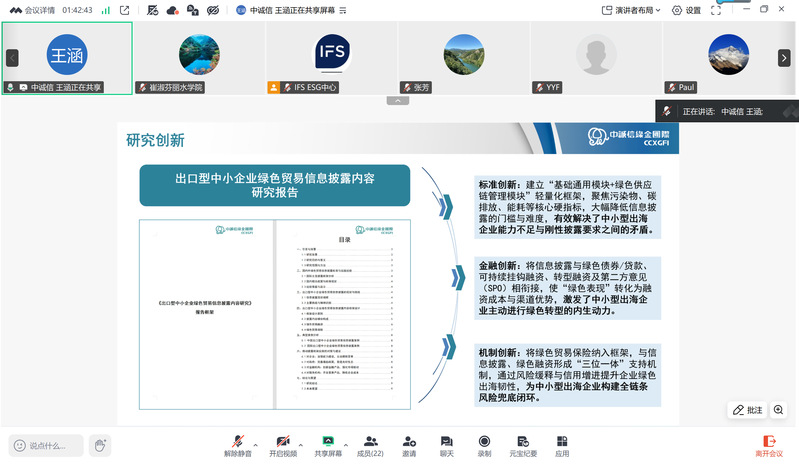Open the 邀请 invite icon
799x466 pixels.
(x=409, y=446)
